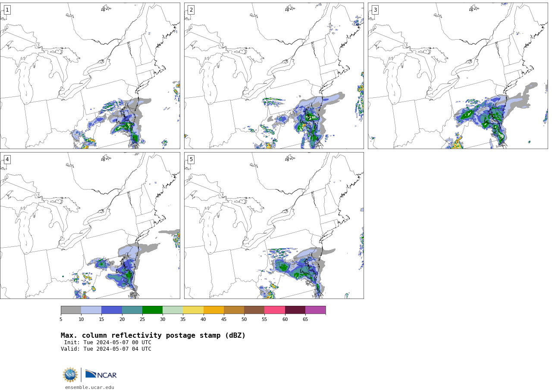Click the teal 20-25 dBZ swatch
This screenshot has width=552, height=392.
click(x=132, y=310)
